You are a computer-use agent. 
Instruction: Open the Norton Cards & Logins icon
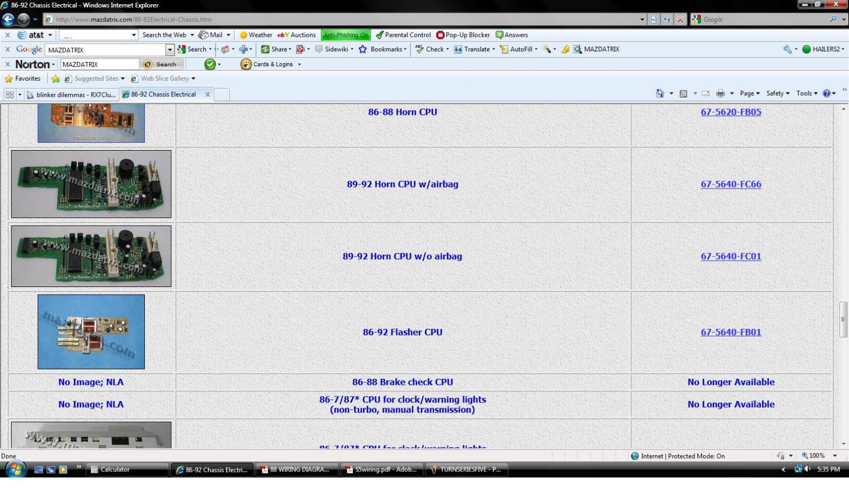click(245, 64)
